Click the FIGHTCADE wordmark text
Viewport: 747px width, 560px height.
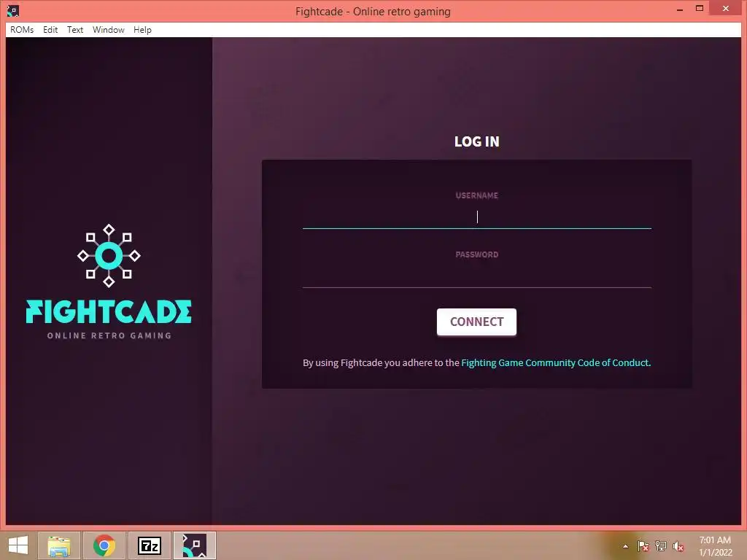[x=109, y=312]
